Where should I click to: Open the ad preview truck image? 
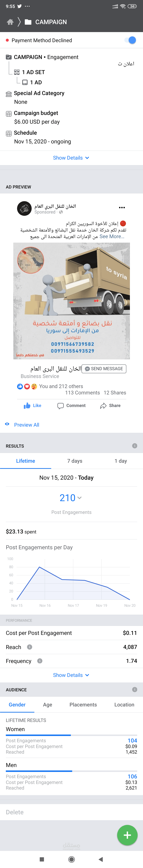pyautogui.click(x=71, y=301)
